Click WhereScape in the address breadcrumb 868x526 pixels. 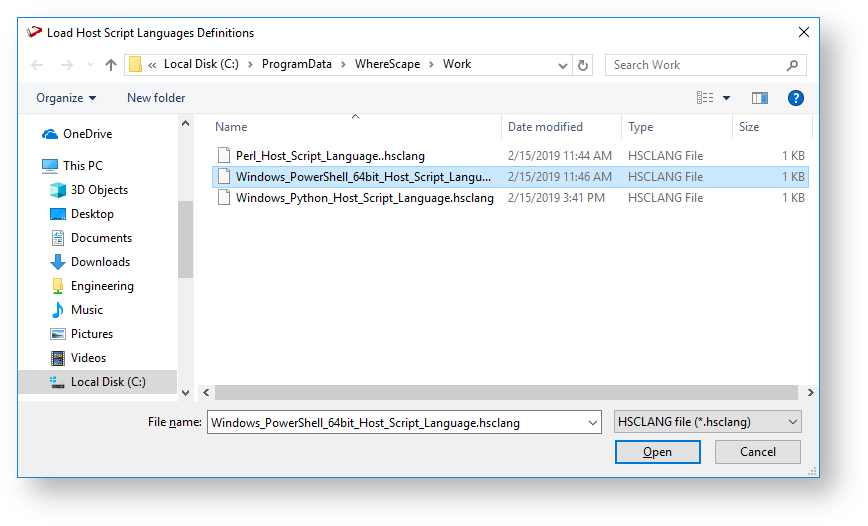(x=388, y=64)
